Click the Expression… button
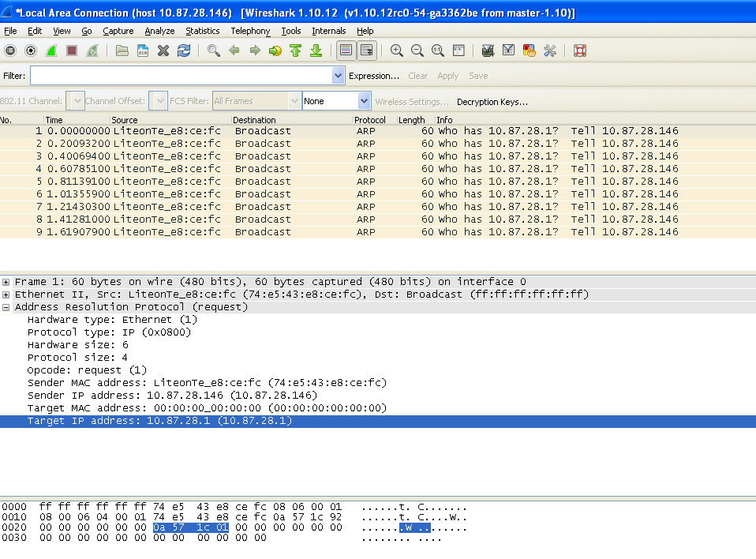The height and width of the screenshot is (559, 756). tap(374, 76)
